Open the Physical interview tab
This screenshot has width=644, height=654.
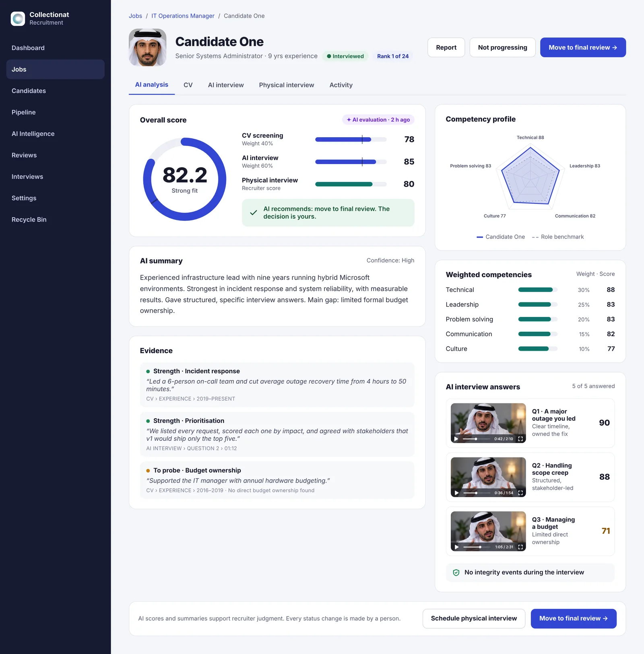287,85
